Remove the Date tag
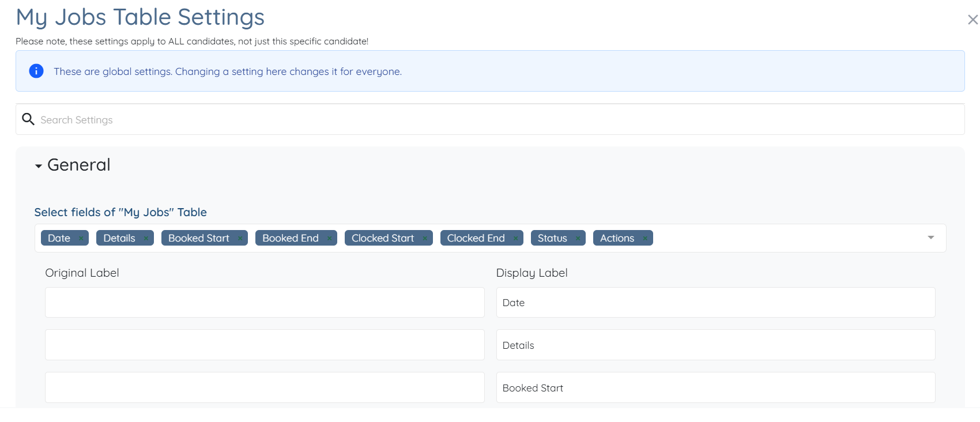This screenshot has height=422, width=980. point(81,239)
